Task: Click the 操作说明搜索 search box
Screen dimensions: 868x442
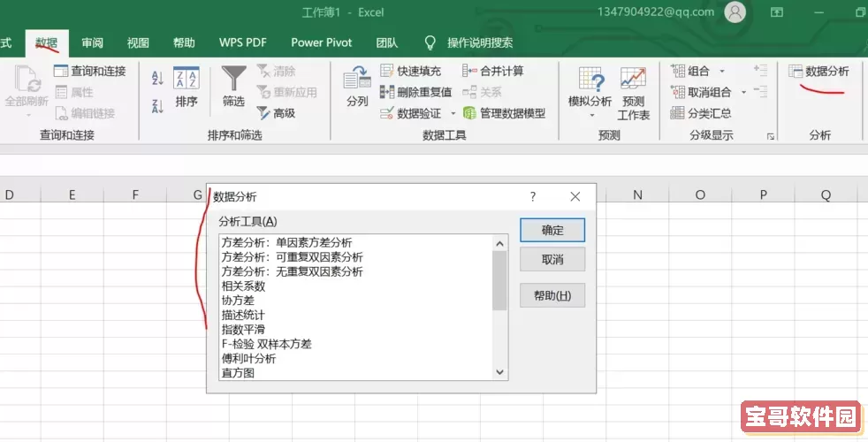Action: 479,42
